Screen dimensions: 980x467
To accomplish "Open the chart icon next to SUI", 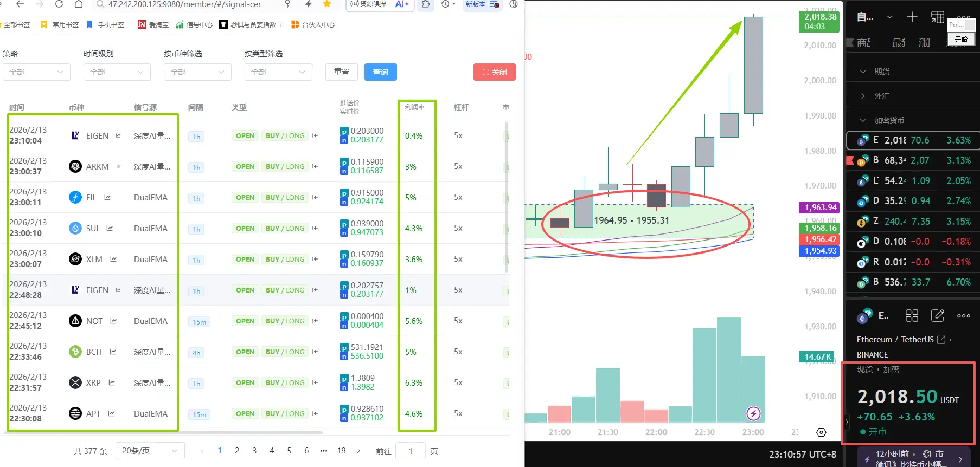I will 110,228.
